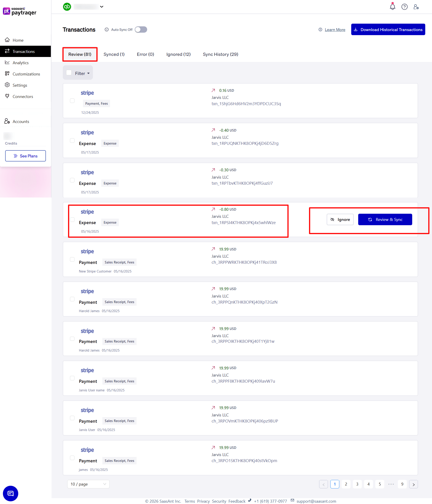Check the james payment checkbox
Image resolution: width=432 pixels, height=504 pixels.
[72, 458]
